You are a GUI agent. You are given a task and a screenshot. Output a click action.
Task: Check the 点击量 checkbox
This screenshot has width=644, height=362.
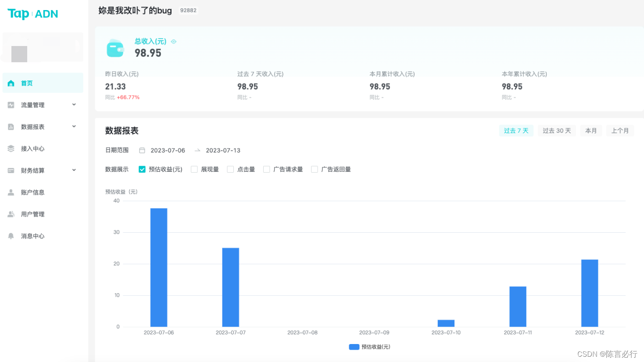pos(230,169)
